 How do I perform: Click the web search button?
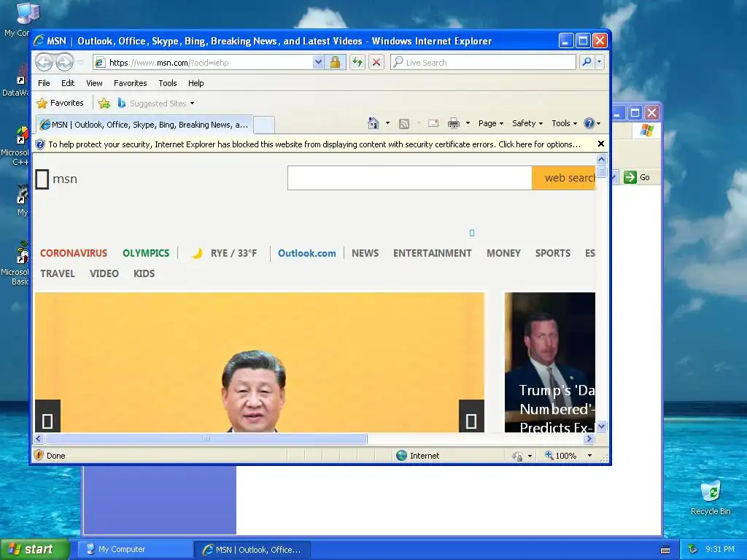click(564, 178)
